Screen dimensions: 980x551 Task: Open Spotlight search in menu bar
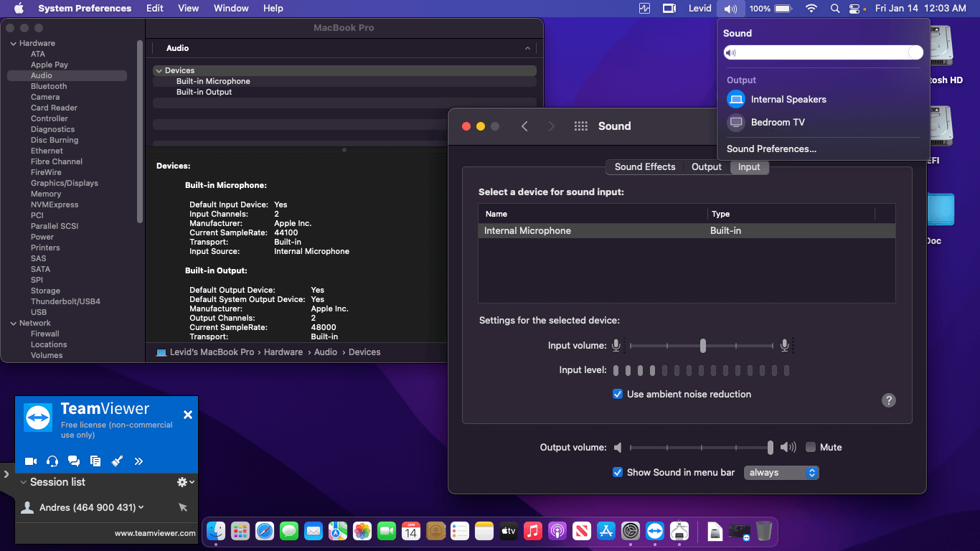click(834, 9)
